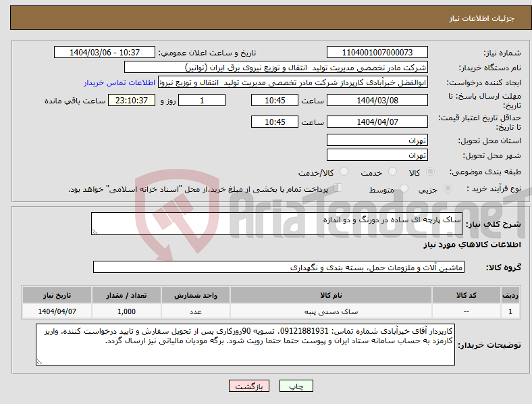This screenshot has width=532, height=404.
Task: Click the تاریخ نیاز column header
Action: tap(57, 295)
